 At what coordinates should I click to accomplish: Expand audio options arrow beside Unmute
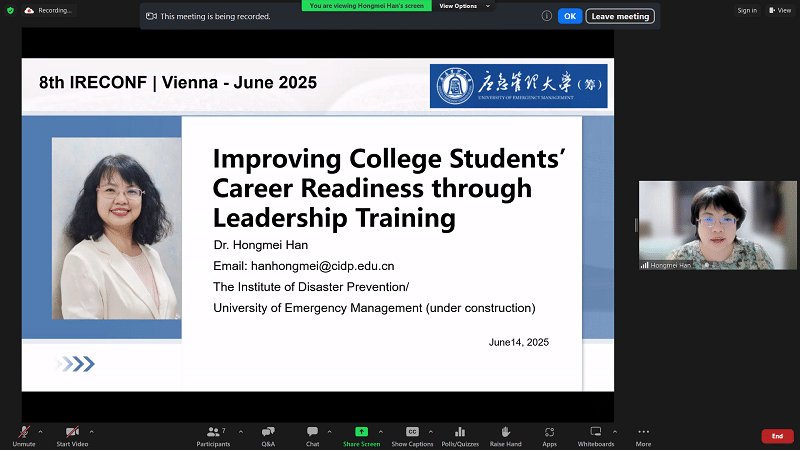coord(40,431)
